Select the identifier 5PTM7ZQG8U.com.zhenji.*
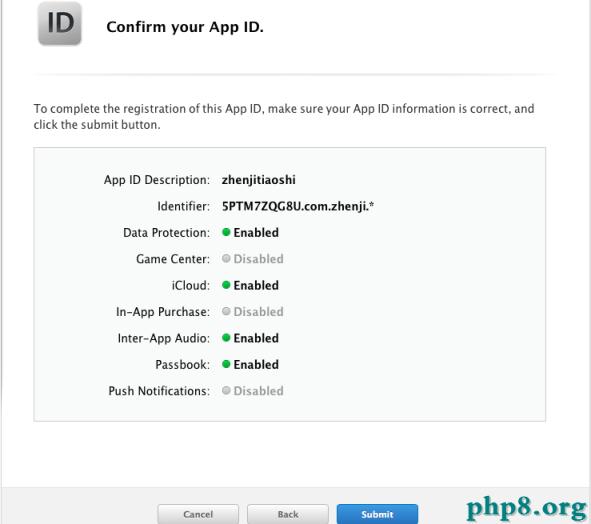591x524 pixels. pos(298,206)
